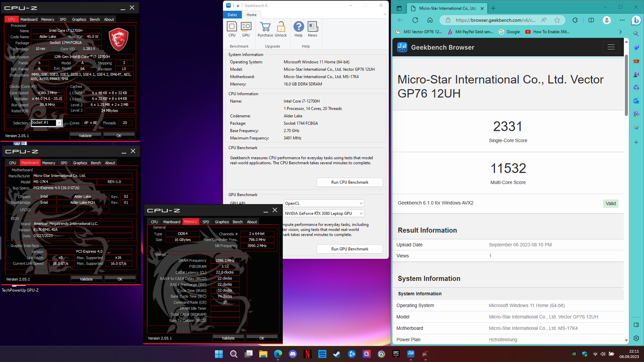Open How To Enable XM bookmark

pos(547,32)
